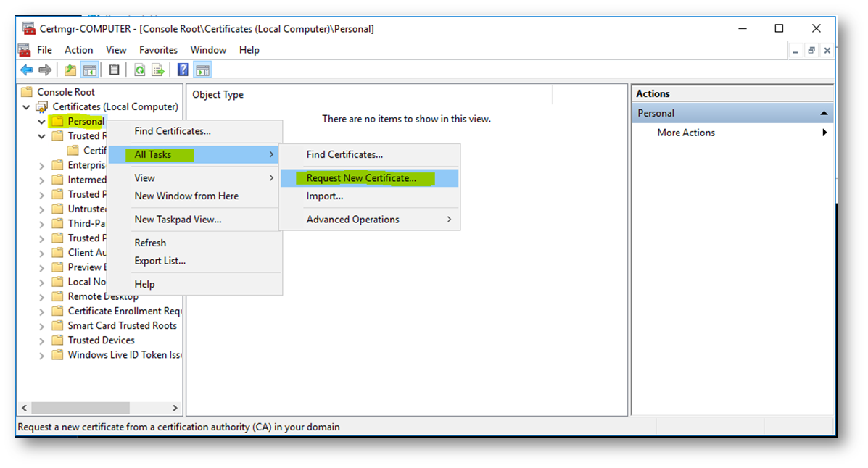Collapse the Personal node chevron
This screenshot has height=468, width=868.
(x=41, y=122)
